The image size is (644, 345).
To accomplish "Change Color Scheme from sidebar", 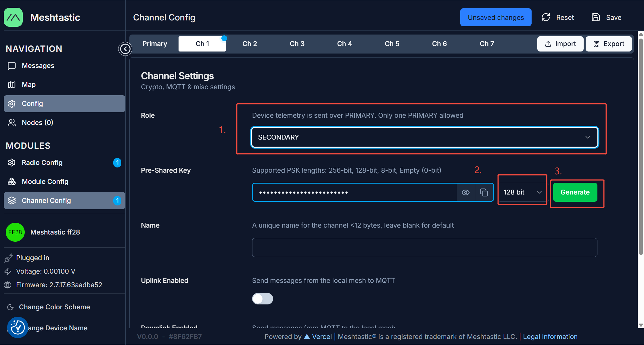I will 54,307.
